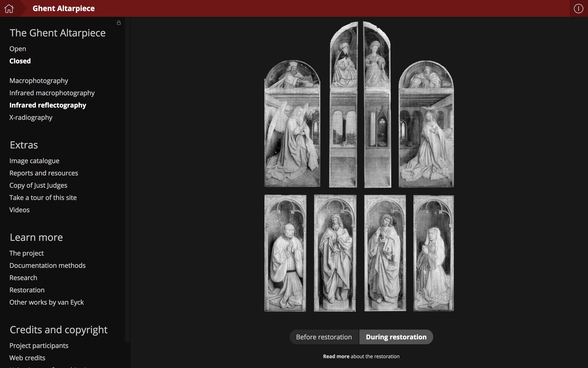Image resolution: width=588 pixels, height=368 pixels.
Task: Switch to X-radiography mode
Action: (31, 117)
